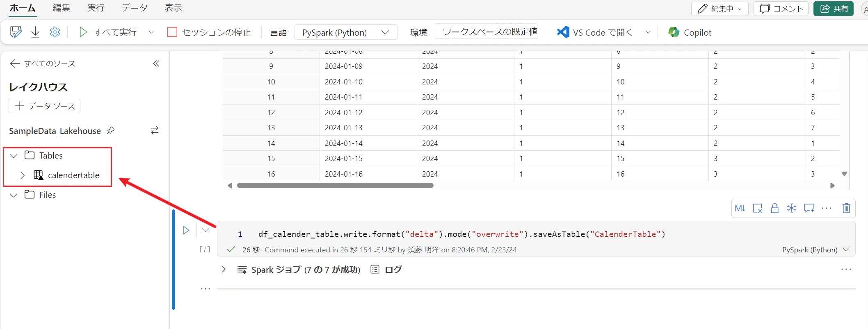Add a cell comment via speech-bubble icon

tap(809, 208)
